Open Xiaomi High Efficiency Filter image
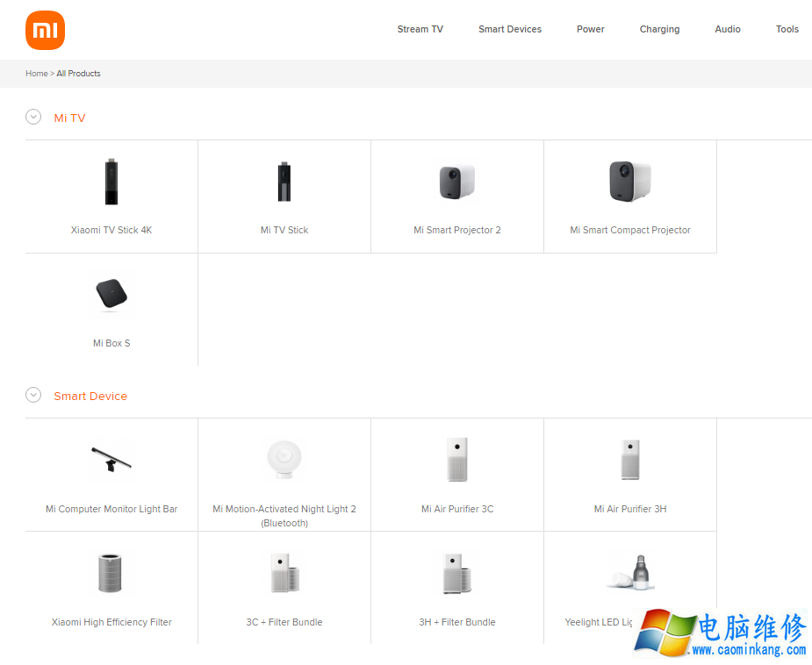 111,574
